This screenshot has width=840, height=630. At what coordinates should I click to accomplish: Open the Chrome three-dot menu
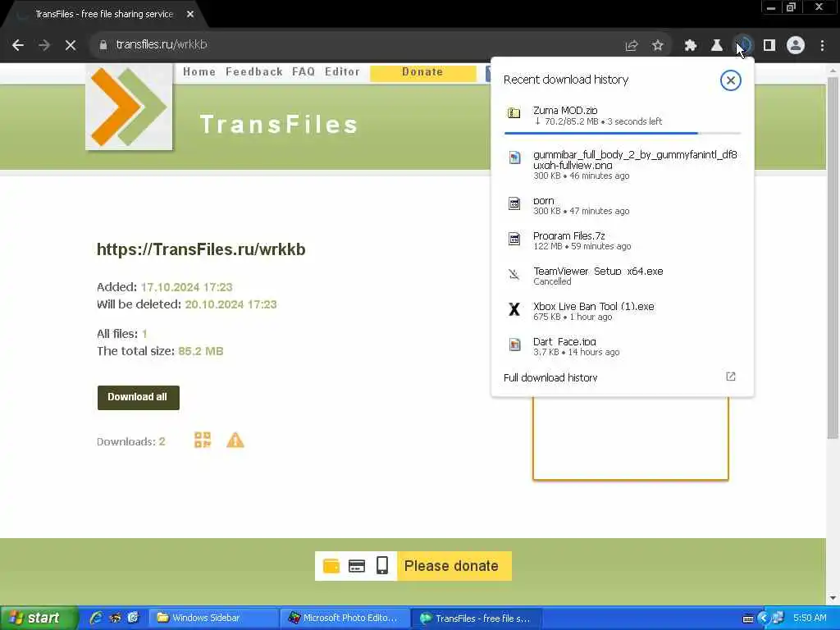(822, 46)
